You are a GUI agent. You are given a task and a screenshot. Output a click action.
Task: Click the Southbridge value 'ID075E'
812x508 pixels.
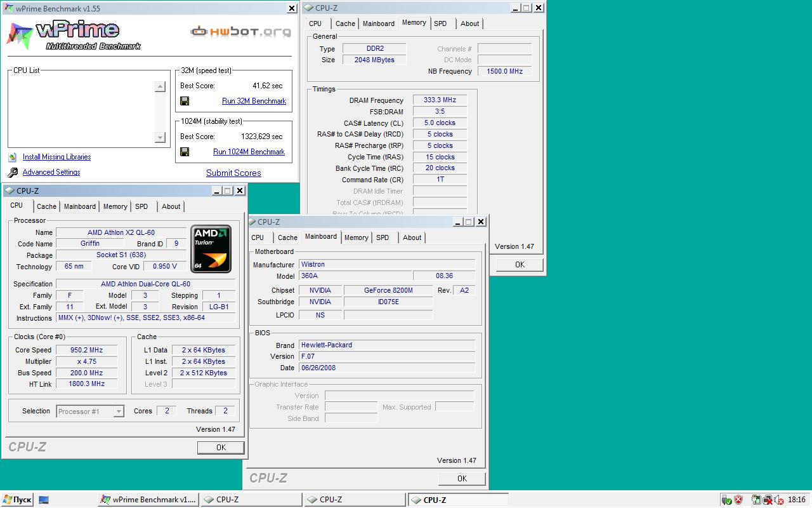(388, 302)
